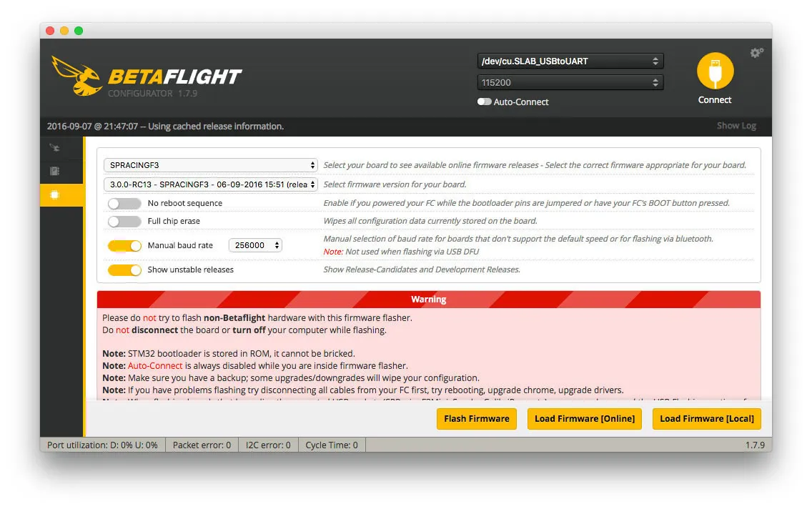This screenshot has height=509, width=812.
Task: Open the Documentation book icon in sidebar
Action: (54, 172)
